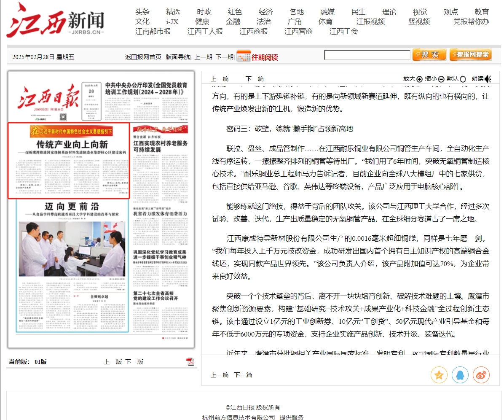
Task: Share the article via the Weibo icon
Action: [x=481, y=374]
